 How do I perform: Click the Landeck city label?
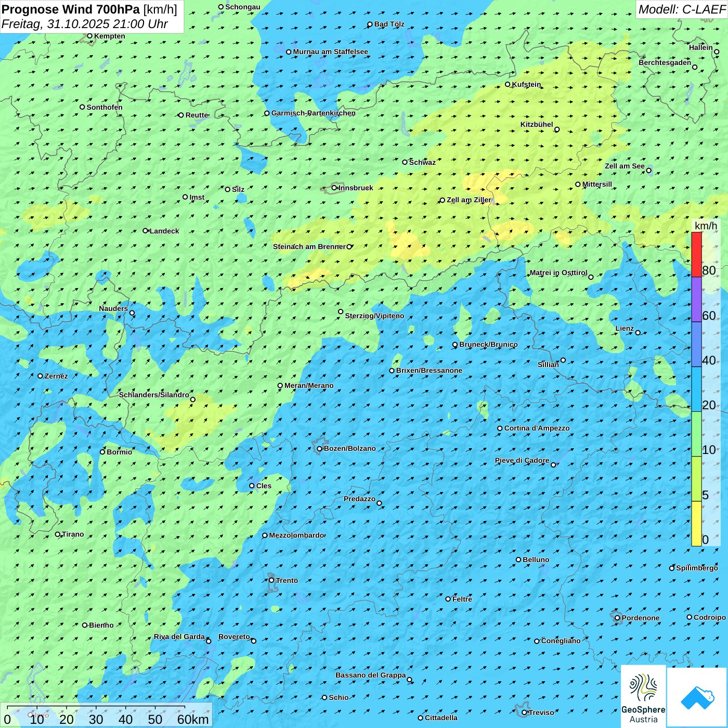(164, 231)
